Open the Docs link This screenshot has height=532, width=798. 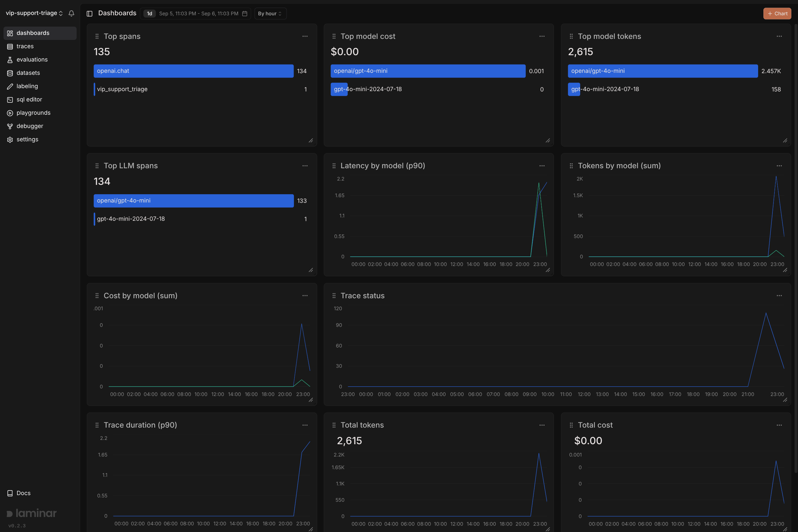tap(19, 493)
